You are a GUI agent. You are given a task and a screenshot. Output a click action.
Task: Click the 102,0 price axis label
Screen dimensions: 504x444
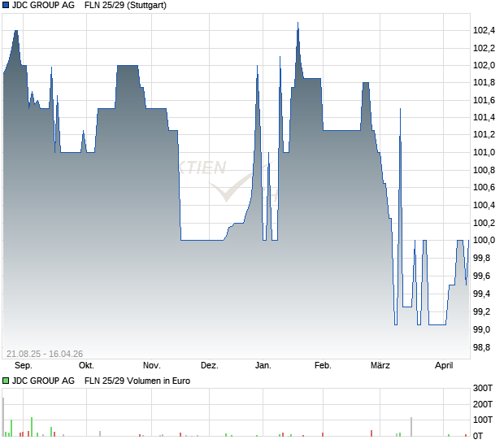484,65
